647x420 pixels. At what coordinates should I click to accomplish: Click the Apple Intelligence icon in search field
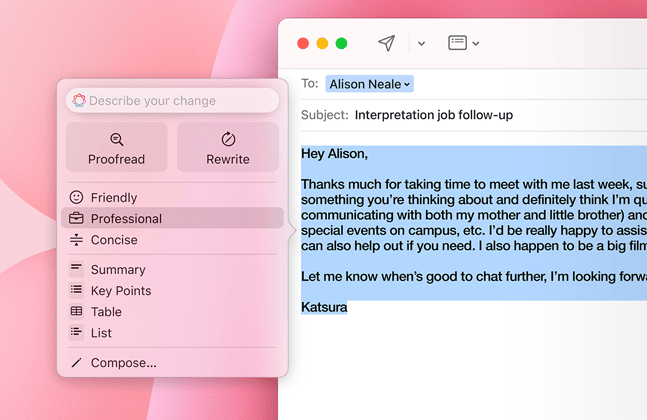point(79,101)
